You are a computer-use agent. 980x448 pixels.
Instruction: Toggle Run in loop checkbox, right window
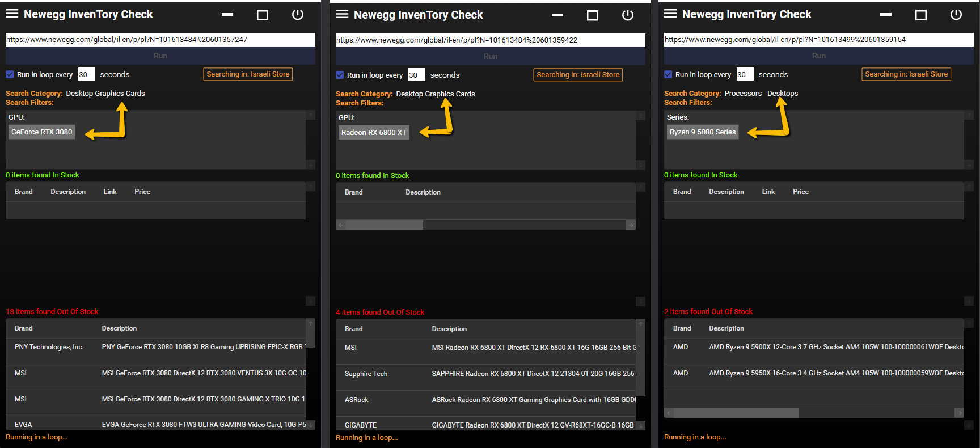click(x=668, y=74)
